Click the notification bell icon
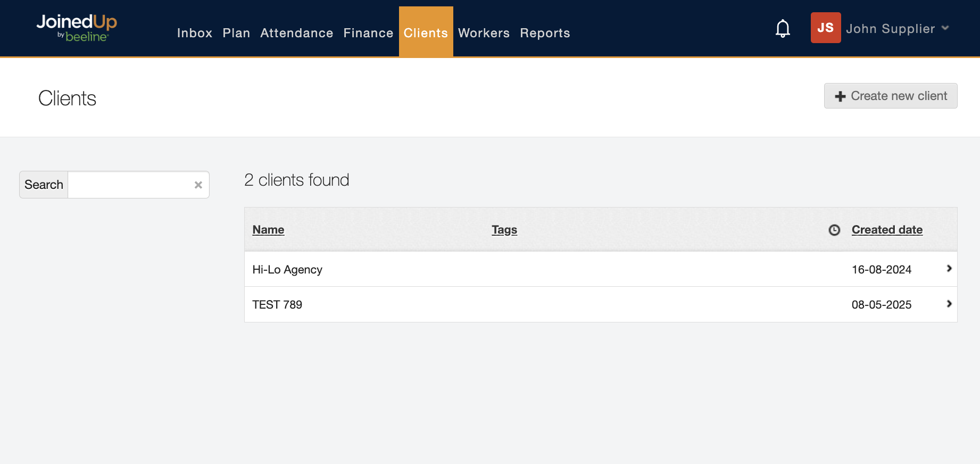 coord(783,28)
